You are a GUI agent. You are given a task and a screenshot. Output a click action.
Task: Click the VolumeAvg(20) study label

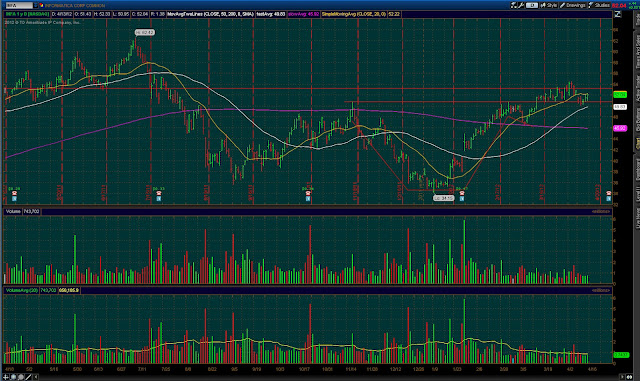(x=22, y=290)
